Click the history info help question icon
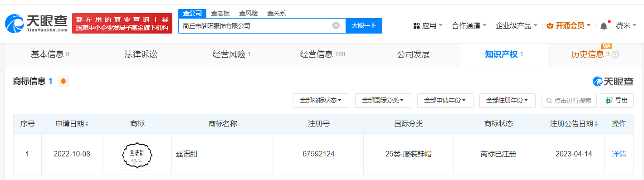 click(x=615, y=54)
